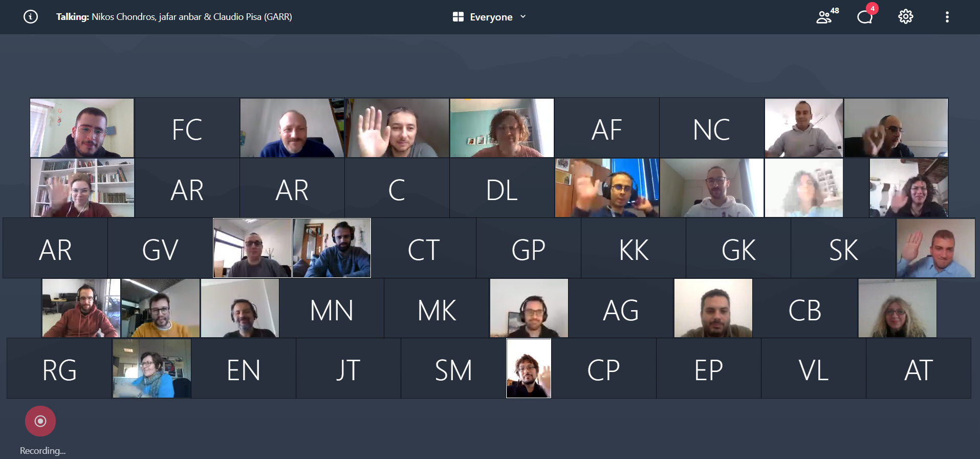Viewport: 980px width, 459px height.
Task: Click the grid layout icon beside Everyone
Action: click(458, 17)
